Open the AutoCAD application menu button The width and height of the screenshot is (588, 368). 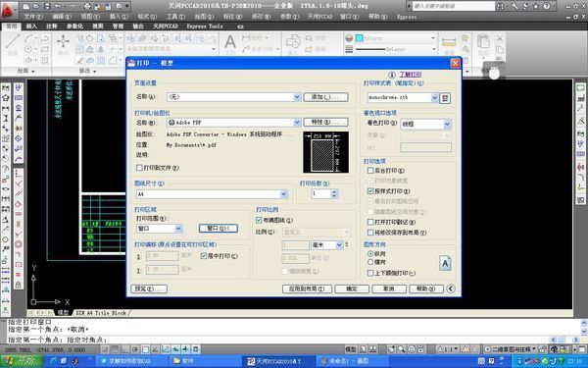tap(9, 10)
